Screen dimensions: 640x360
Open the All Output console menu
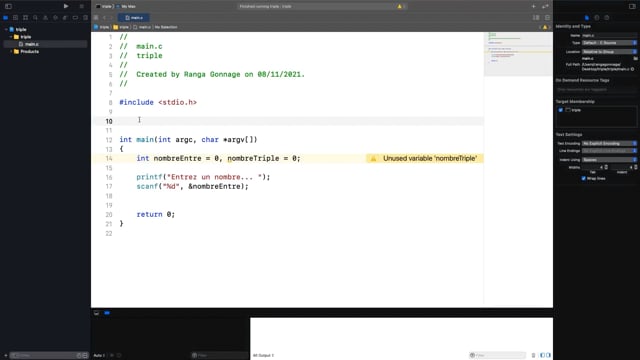[x=263, y=356]
